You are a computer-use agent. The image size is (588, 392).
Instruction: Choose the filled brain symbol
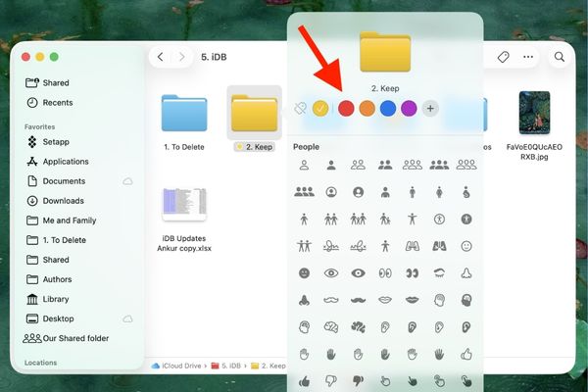pyautogui.click(x=358, y=327)
